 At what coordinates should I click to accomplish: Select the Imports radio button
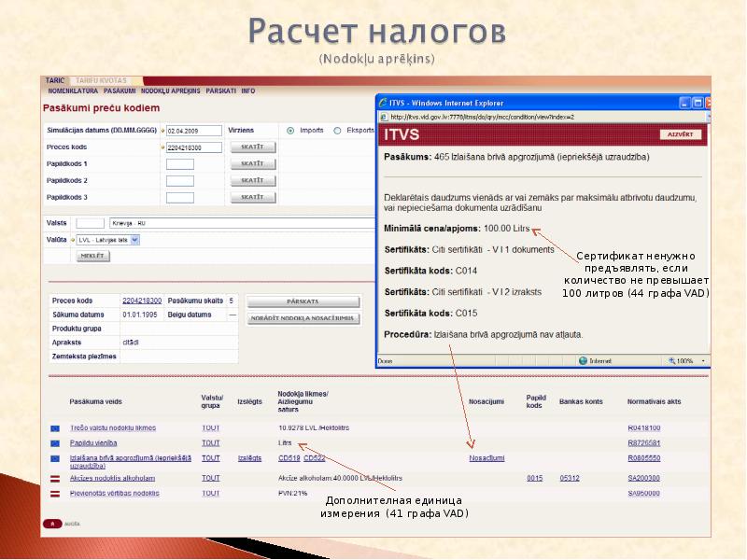pos(290,131)
